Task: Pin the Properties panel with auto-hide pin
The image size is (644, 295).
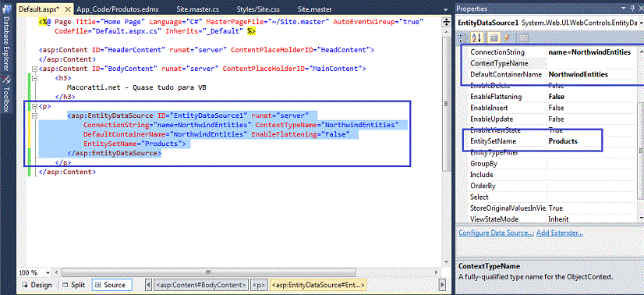Action: (632, 9)
